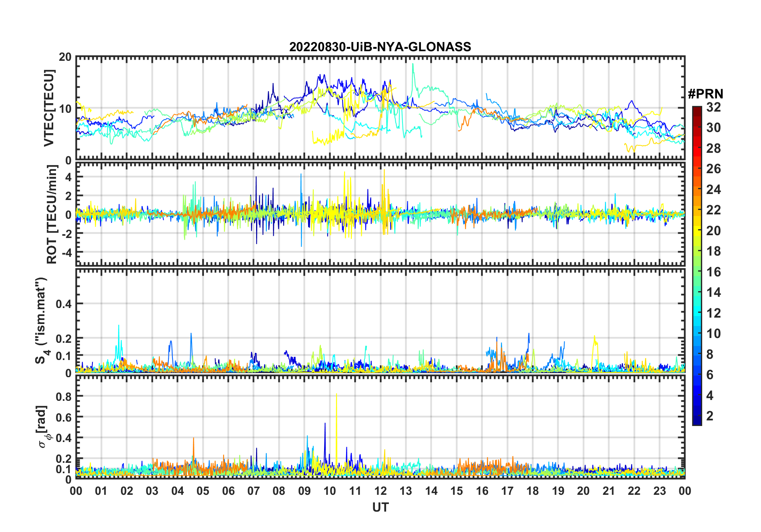Click the VTEC[TECU] axis label
The width and height of the screenshot is (761, 532).
(49, 108)
